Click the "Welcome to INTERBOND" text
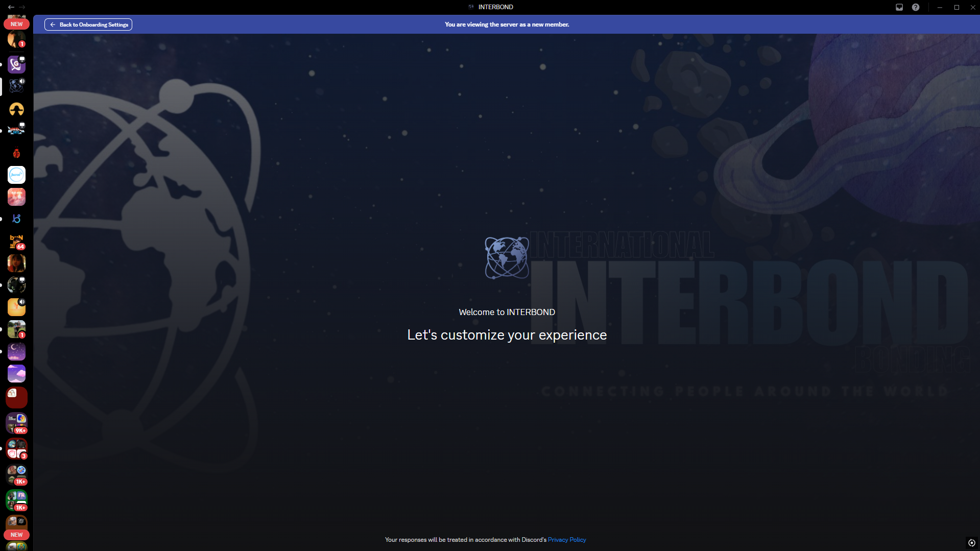The width and height of the screenshot is (980, 551). pyautogui.click(x=507, y=312)
